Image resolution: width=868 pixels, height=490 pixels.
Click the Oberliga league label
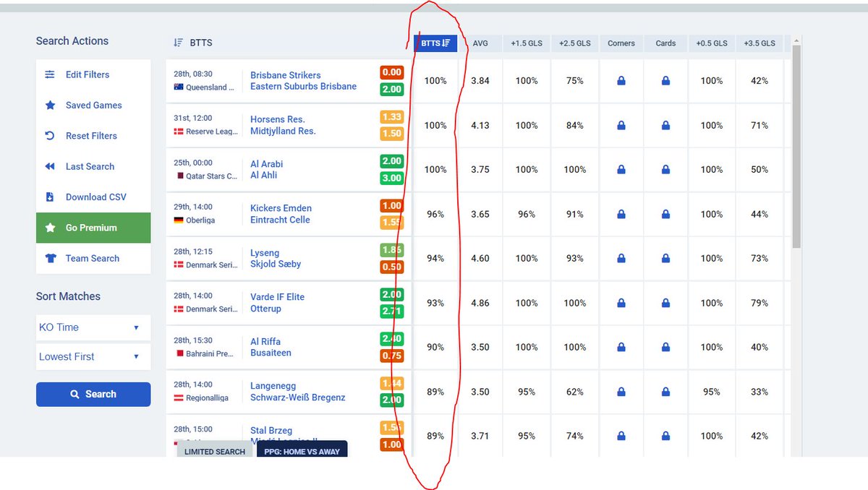tap(200, 220)
